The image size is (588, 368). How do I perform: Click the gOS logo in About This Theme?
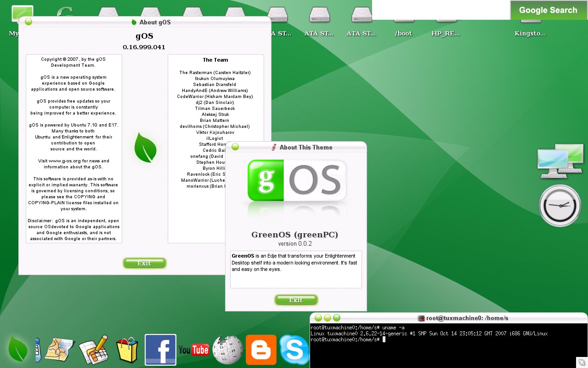pyautogui.click(x=297, y=180)
